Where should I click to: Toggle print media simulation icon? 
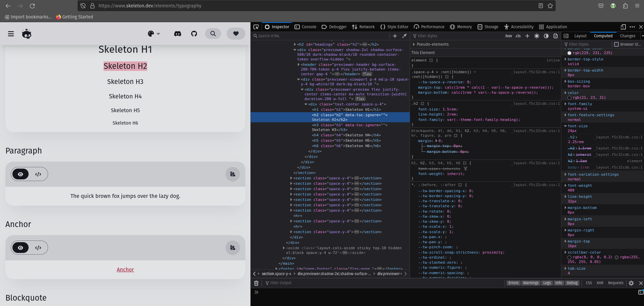pyautogui.click(x=556, y=36)
